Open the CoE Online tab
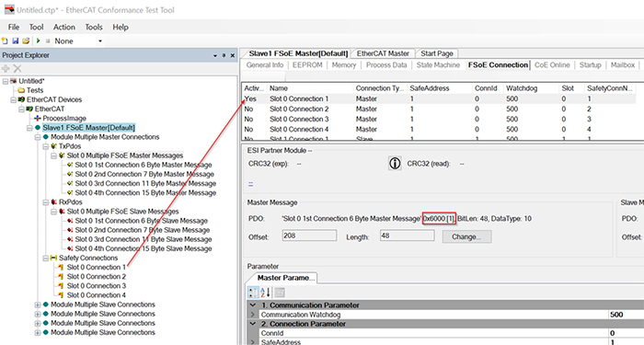 tap(552, 65)
